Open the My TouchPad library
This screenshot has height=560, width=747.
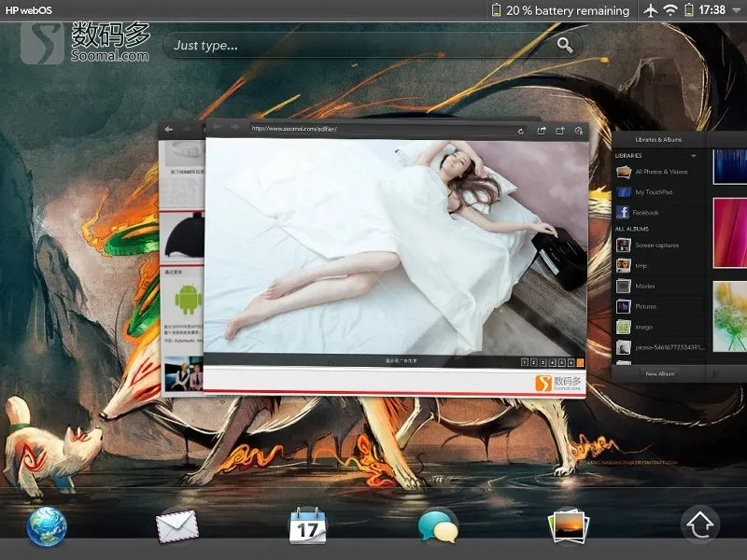tap(659, 192)
